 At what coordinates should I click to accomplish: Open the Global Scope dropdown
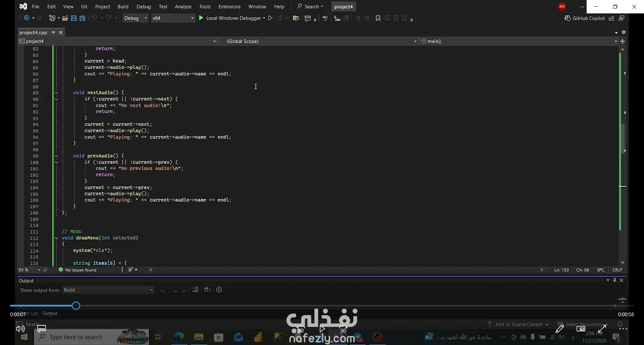pos(319,41)
